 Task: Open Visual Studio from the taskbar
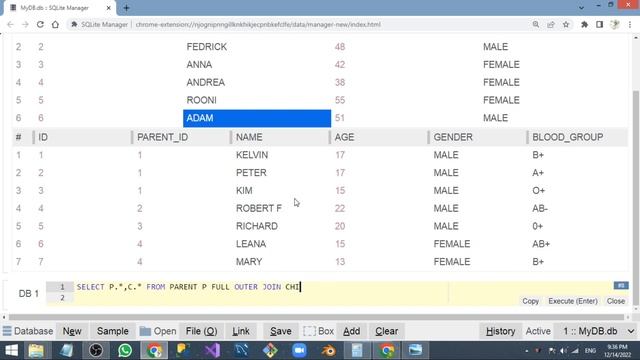pos(212,350)
